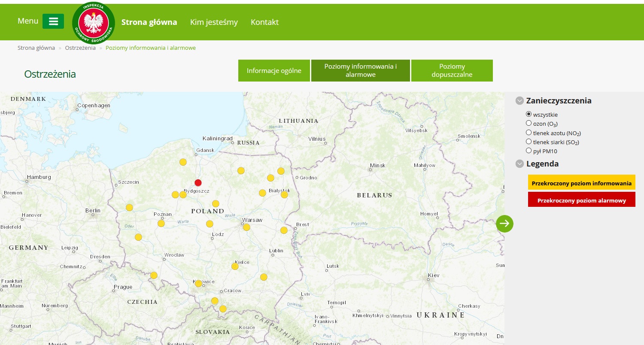Screen dimensions: 644x345
Task: Click the 'POLAND' map label
Action: point(208,211)
